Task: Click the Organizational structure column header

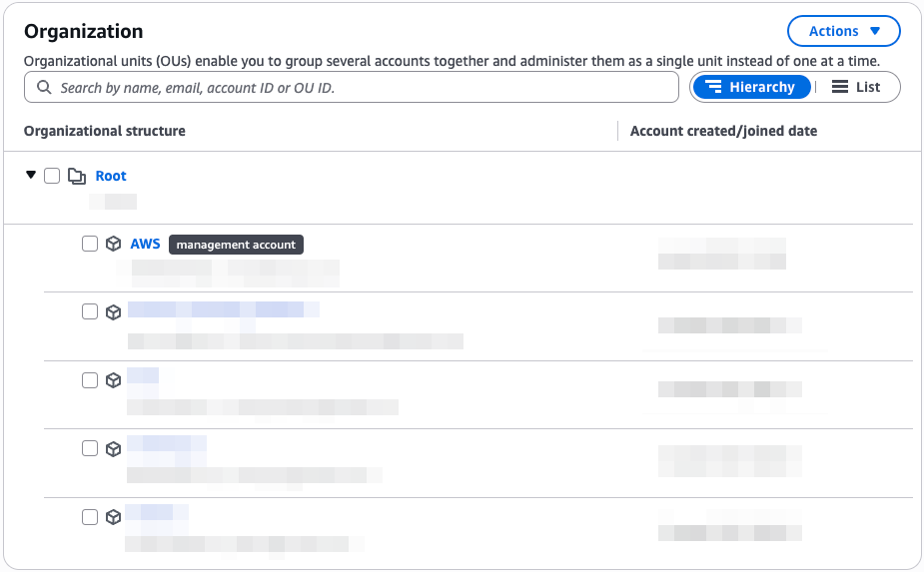Action: pos(104,131)
